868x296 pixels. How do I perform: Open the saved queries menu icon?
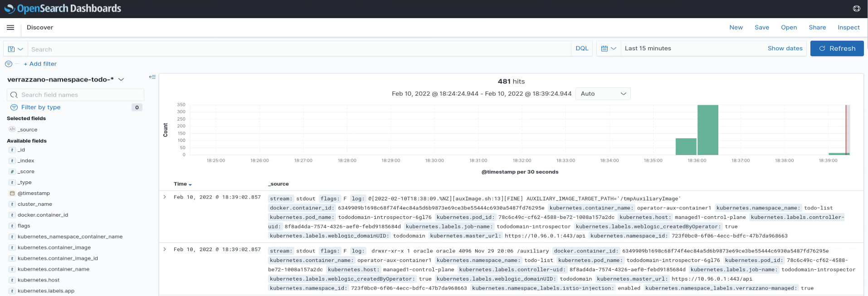15,49
